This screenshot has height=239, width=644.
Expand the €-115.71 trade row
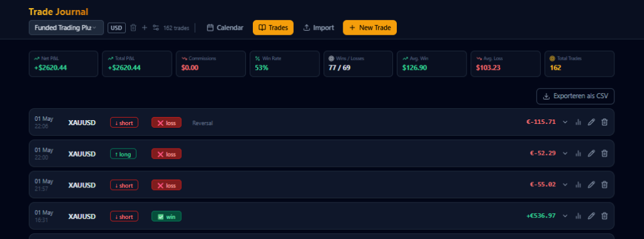click(565, 122)
